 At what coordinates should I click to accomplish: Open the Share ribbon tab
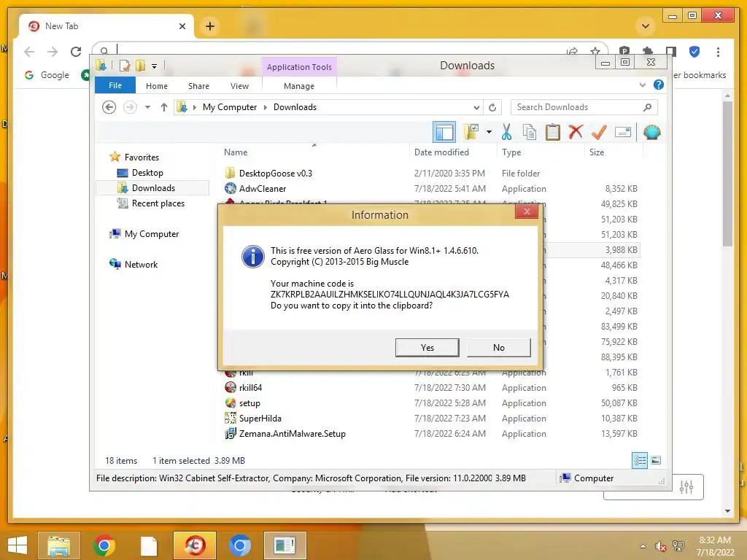click(198, 86)
